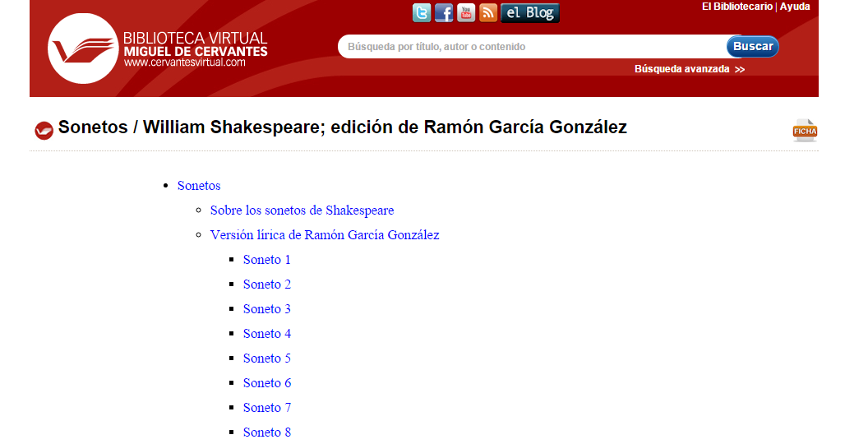The image size is (868, 444).
Task: Open the FICHA document icon
Action: coord(805,131)
